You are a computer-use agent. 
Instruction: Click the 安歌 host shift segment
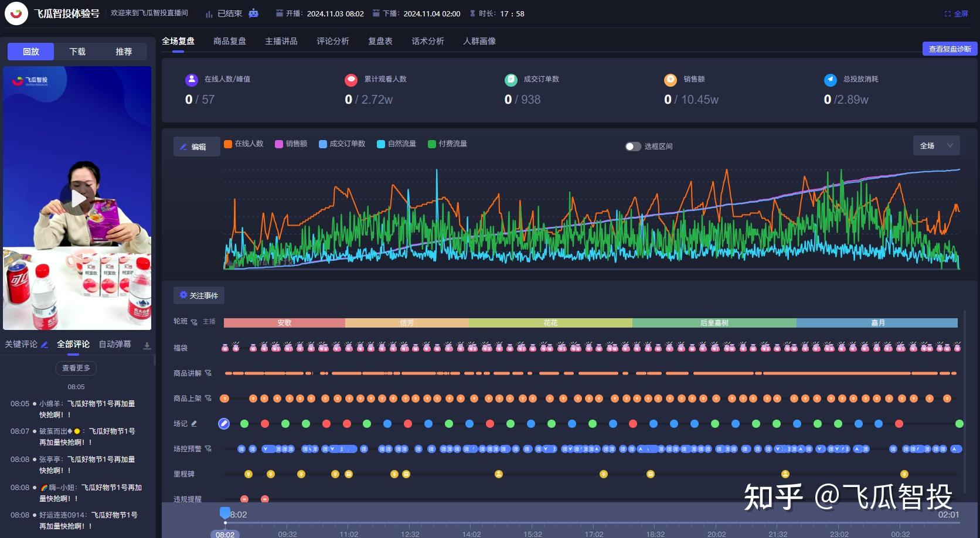[284, 323]
